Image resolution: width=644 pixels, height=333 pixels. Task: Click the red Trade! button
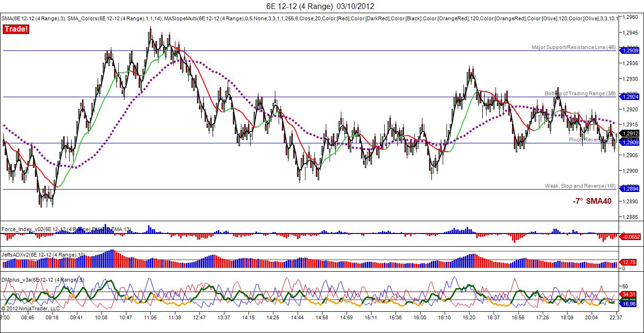point(16,29)
